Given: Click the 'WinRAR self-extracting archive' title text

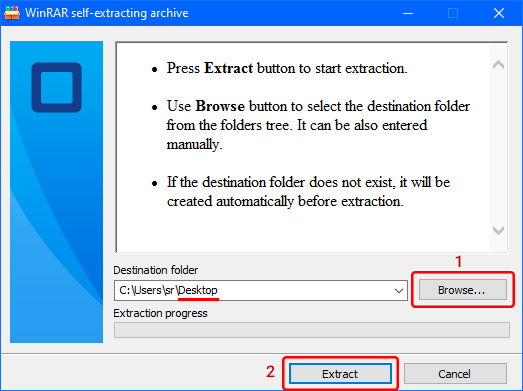Looking at the screenshot, I should pyautogui.click(x=107, y=13).
